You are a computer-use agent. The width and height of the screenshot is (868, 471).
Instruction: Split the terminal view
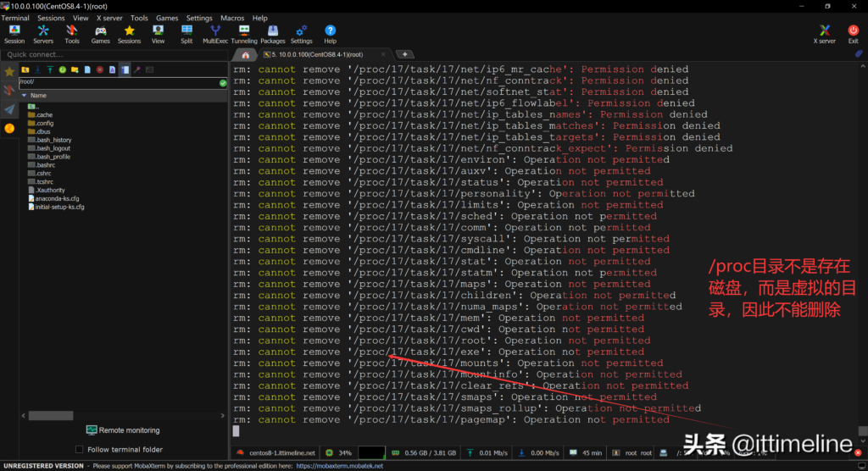186,34
